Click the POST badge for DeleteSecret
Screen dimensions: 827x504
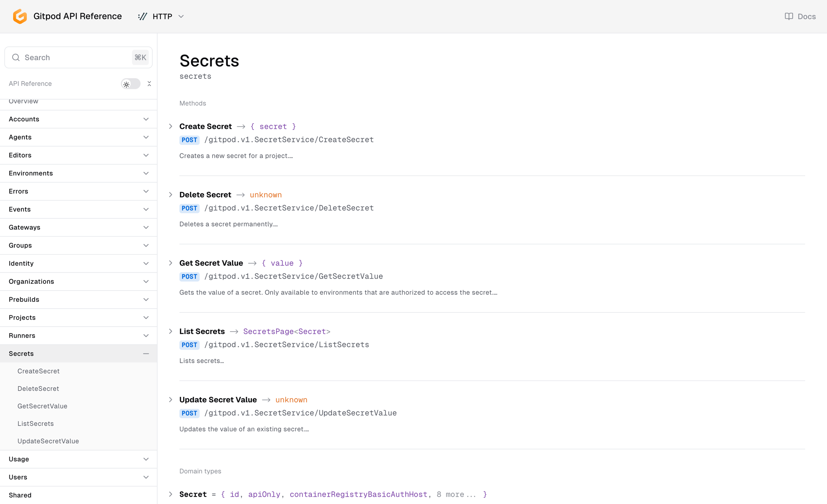tap(189, 208)
